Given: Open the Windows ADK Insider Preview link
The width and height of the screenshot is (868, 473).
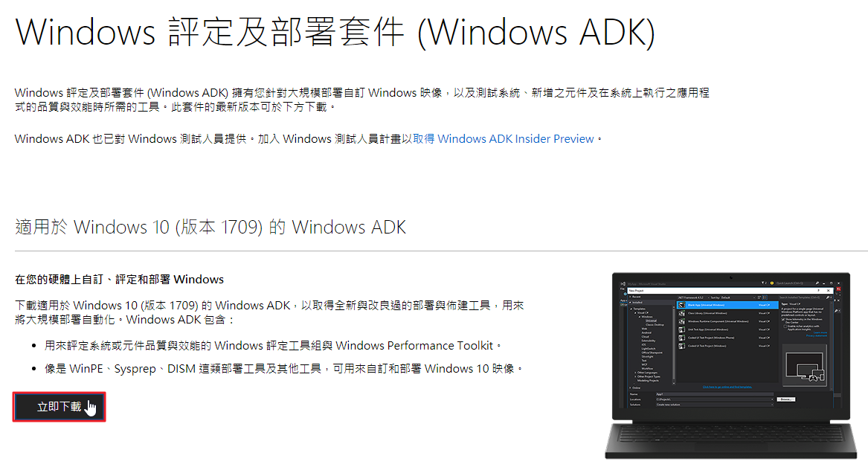Looking at the screenshot, I should [504, 139].
